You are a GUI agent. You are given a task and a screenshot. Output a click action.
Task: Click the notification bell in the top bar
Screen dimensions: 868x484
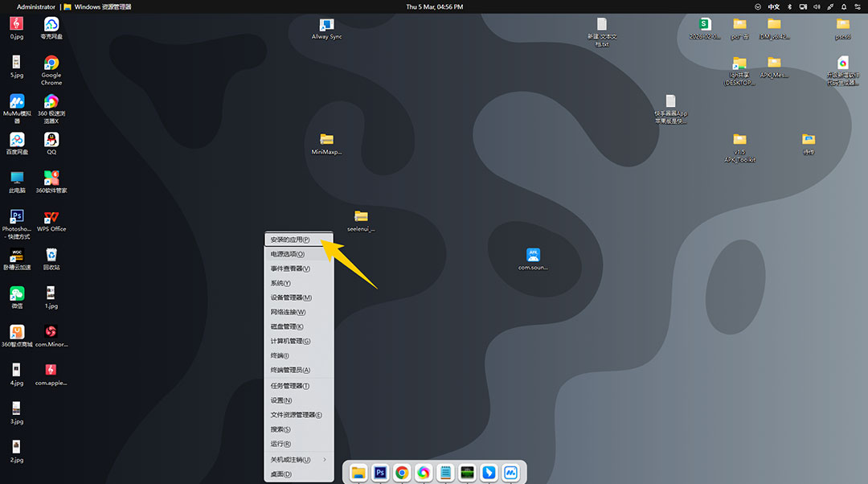click(x=844, y=6)
